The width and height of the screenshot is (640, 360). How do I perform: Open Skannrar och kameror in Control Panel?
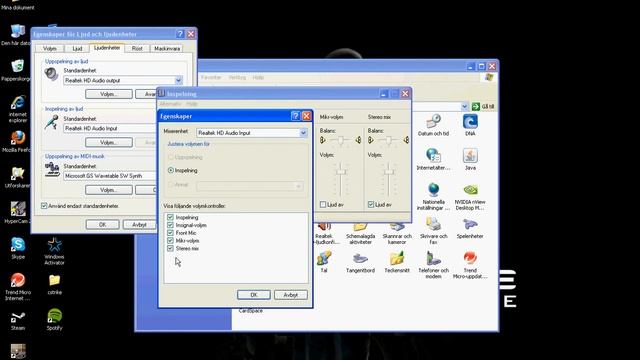pos(396,234)
